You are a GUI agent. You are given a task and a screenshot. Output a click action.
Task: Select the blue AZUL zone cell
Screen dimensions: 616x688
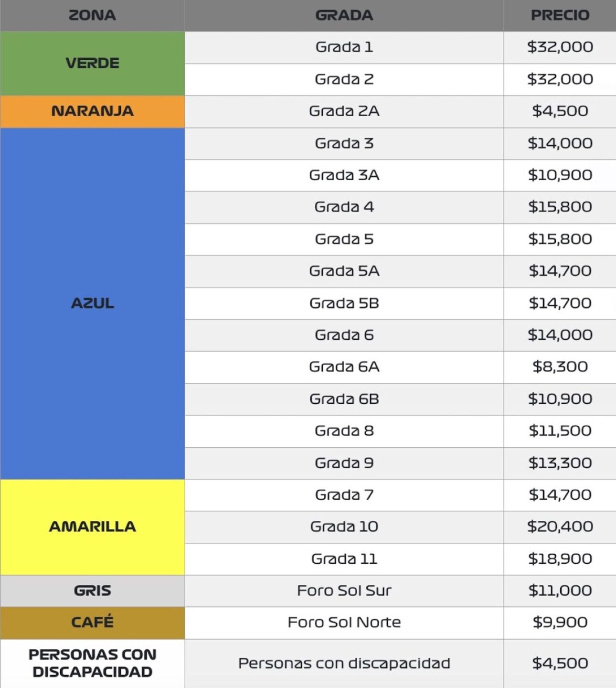pyautogui.click(x=92, y=303)
